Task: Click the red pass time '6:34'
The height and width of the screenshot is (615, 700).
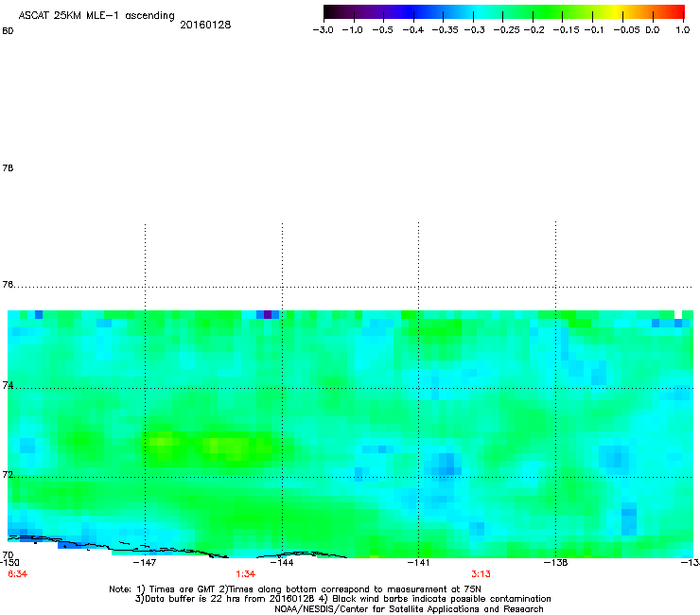Action: coord(17,574)
